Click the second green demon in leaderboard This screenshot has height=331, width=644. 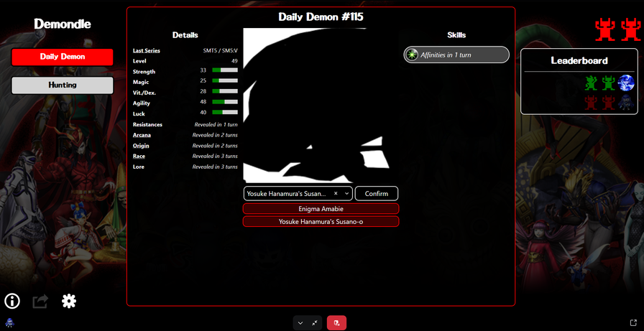click(608, 83)
